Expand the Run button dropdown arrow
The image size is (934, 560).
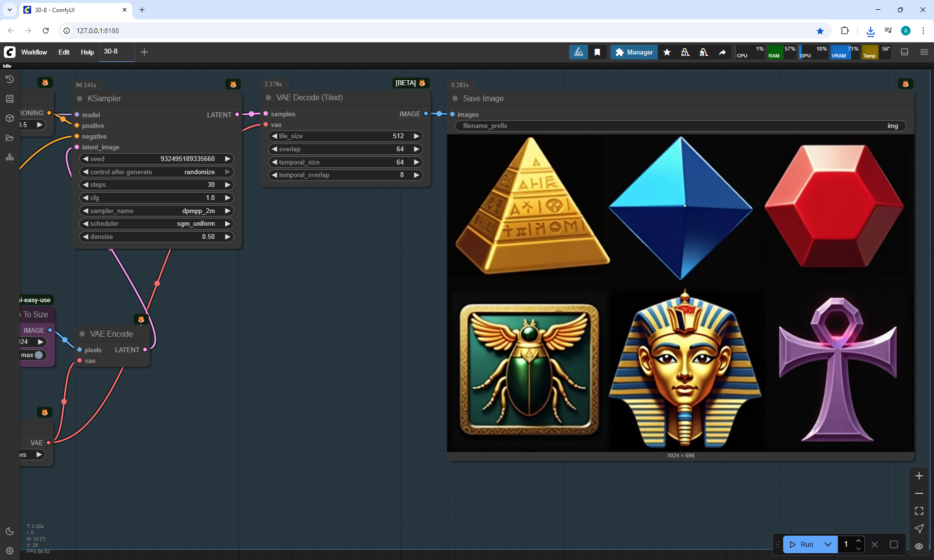828,544
